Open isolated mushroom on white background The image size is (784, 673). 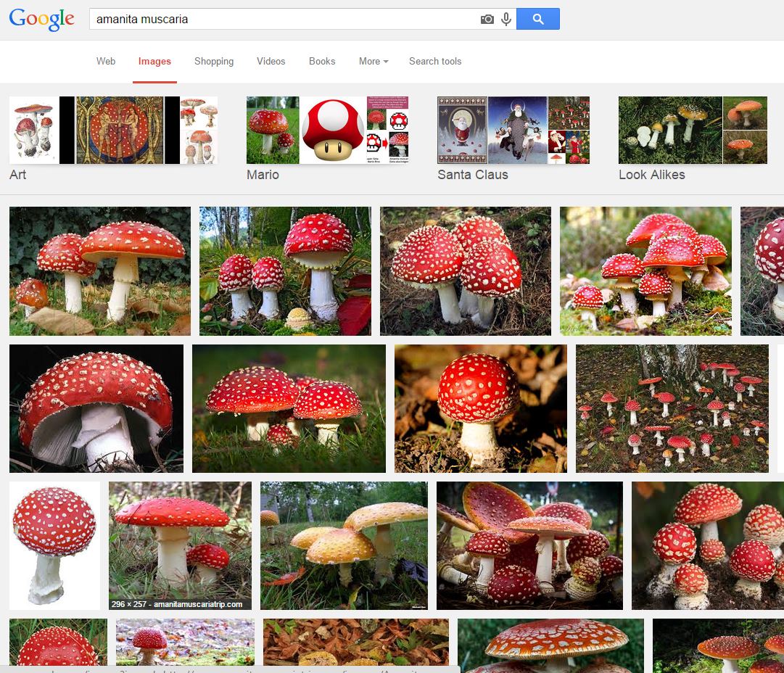tap(54, 545)
